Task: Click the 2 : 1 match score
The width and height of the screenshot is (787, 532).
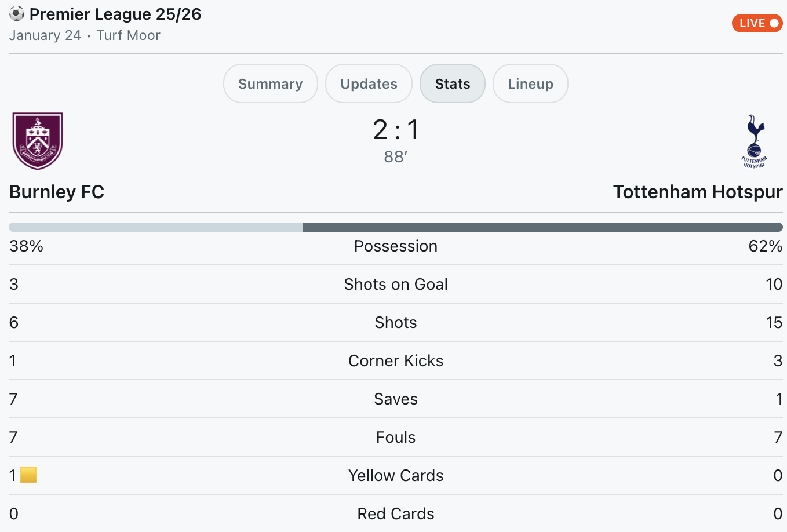Action: 396,130
